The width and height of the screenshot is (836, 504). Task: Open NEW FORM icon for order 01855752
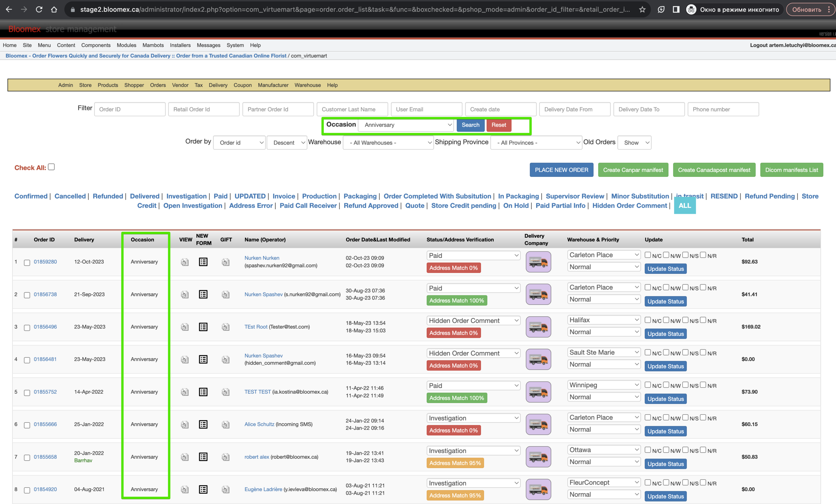tap(203, 392)
